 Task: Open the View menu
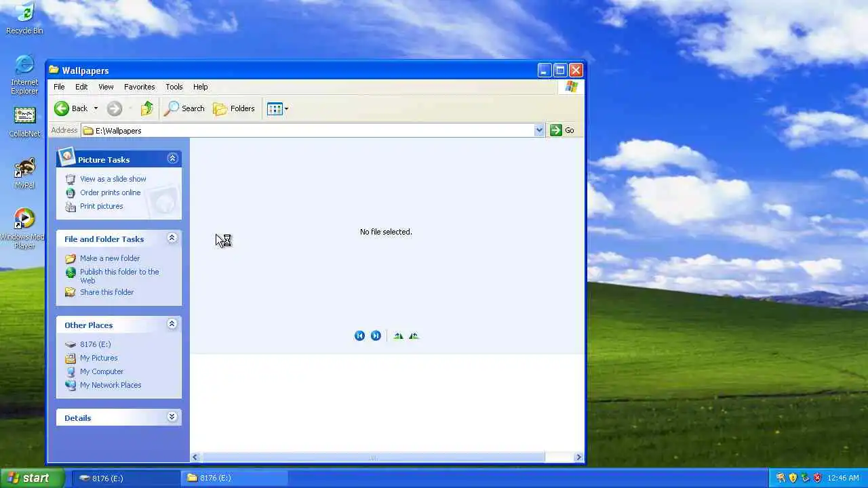pyautogui.click(x=106, y=87)
